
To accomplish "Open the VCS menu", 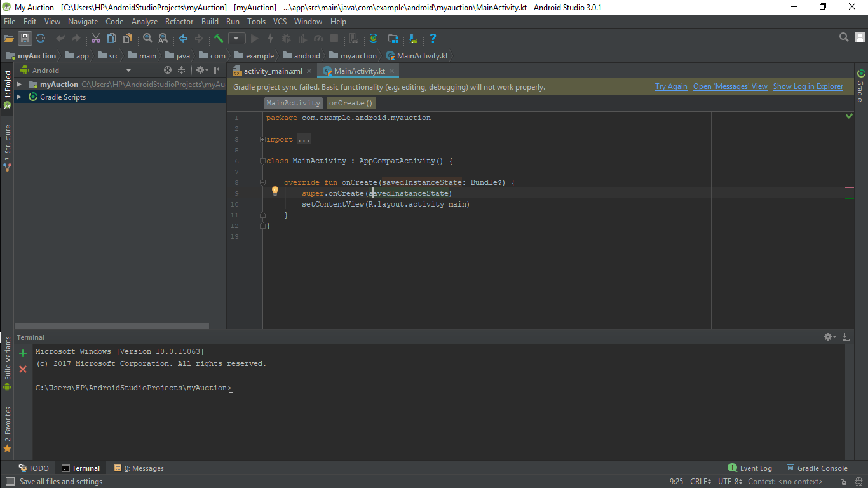I will (x=280, y=22).
